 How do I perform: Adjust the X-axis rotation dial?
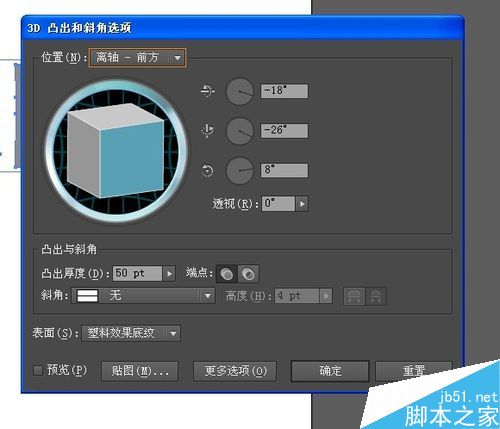pyautogui.click(x=239, y=92)
